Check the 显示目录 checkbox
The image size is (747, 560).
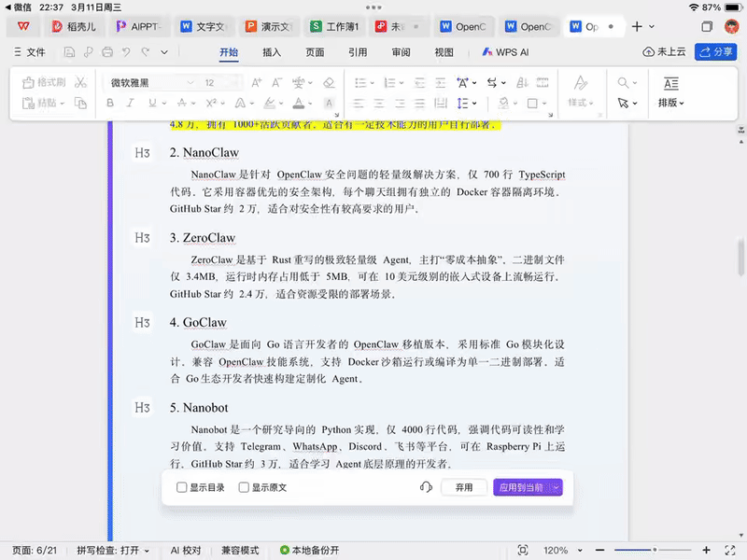pyautogui.click(x=181, y=487)
